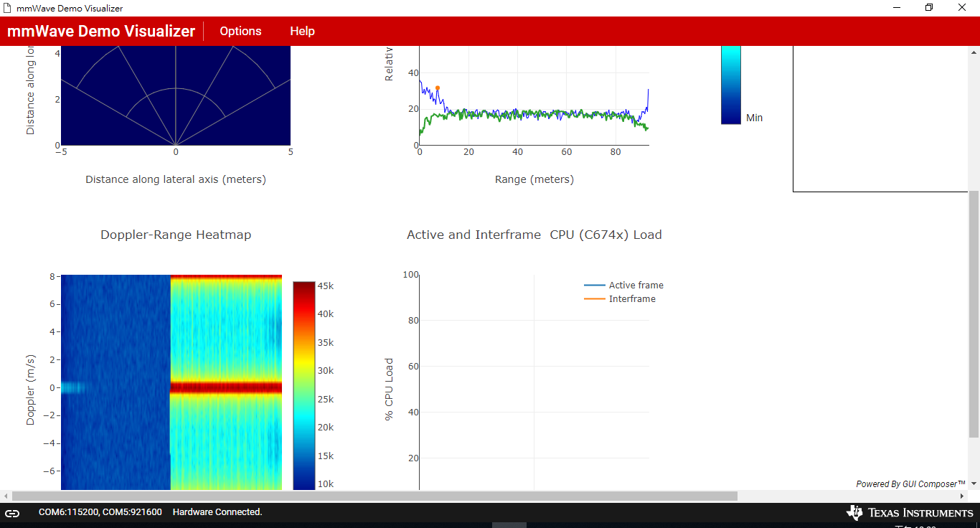Click the Doppler (m/s) axis label
Image resolution: width=980 pixels, height=528 pixels.
pyautogui.click(x=31, y=390)
